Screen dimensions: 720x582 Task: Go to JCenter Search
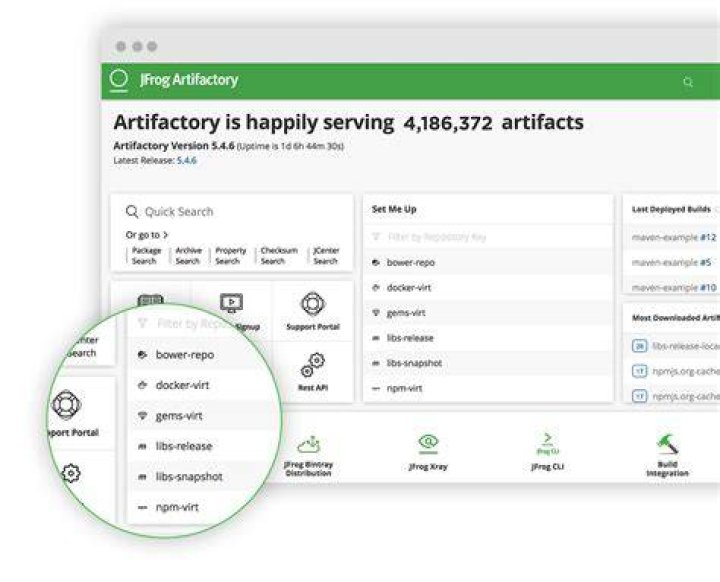click(326, 256)
